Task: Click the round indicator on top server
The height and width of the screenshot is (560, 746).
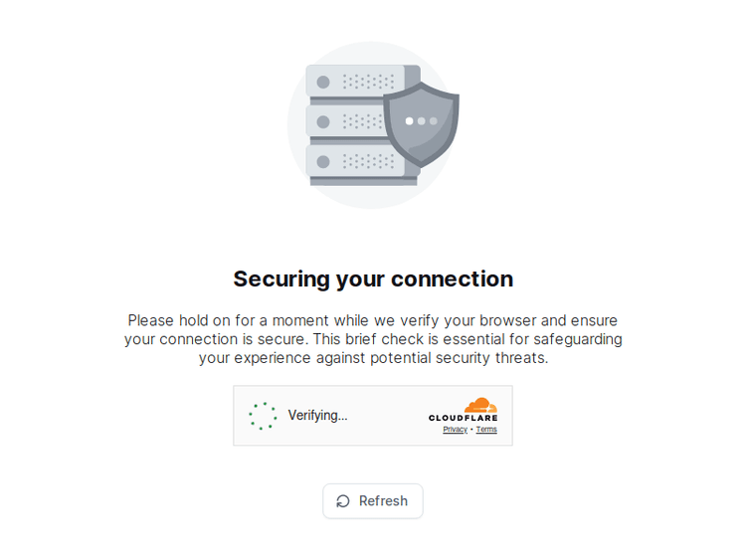Action: (x=323, y=82)
